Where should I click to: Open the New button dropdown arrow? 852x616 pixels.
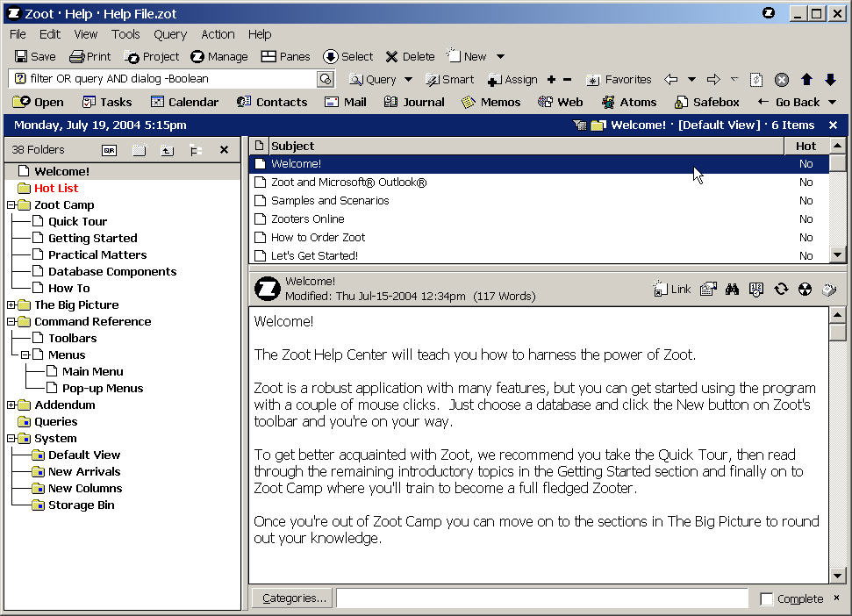pos(500,56)
